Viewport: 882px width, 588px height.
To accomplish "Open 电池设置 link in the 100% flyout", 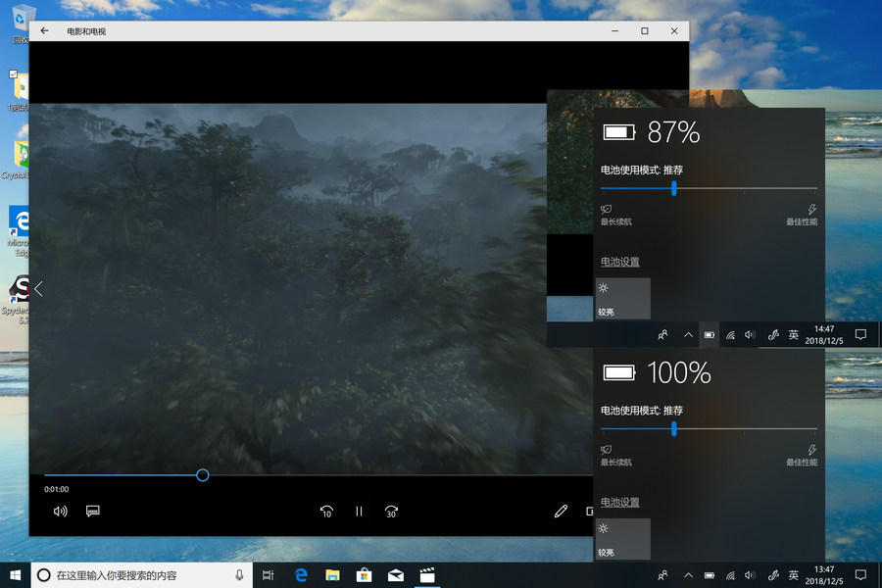I will [x=620, y=503].
